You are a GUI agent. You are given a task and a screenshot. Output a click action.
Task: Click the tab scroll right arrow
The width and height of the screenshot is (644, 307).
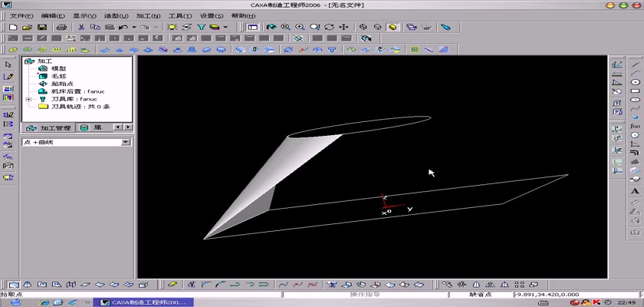click(x=128, y=127)
